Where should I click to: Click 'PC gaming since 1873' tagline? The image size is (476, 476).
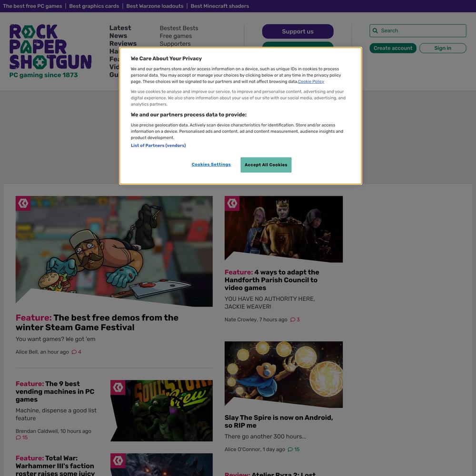[x=43, y=75]
